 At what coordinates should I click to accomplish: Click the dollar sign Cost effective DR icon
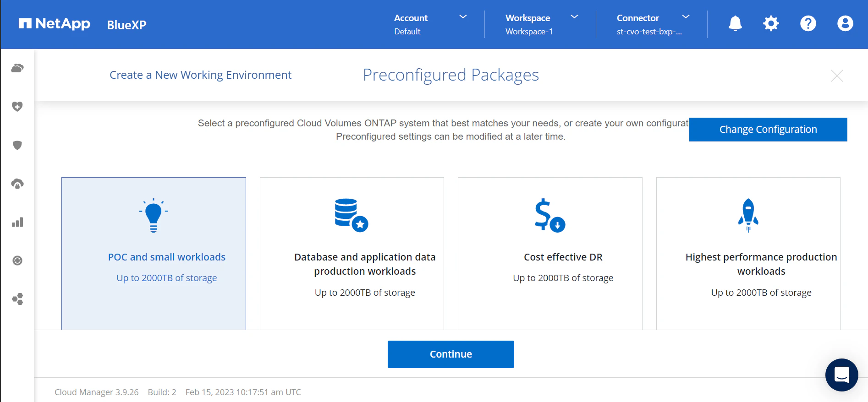click(x=550, y=215)
